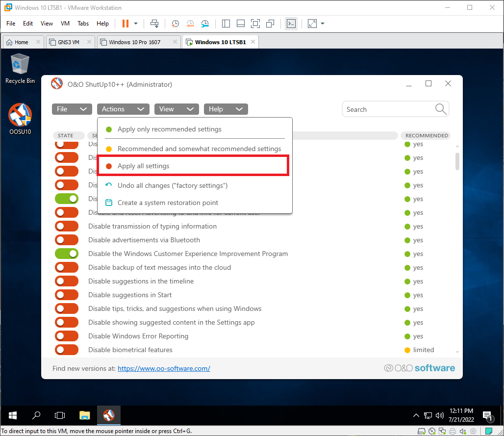Toggle Disable showing suggested content in Settings
Viewport: 504px width, 436px height.
[67, 323]
